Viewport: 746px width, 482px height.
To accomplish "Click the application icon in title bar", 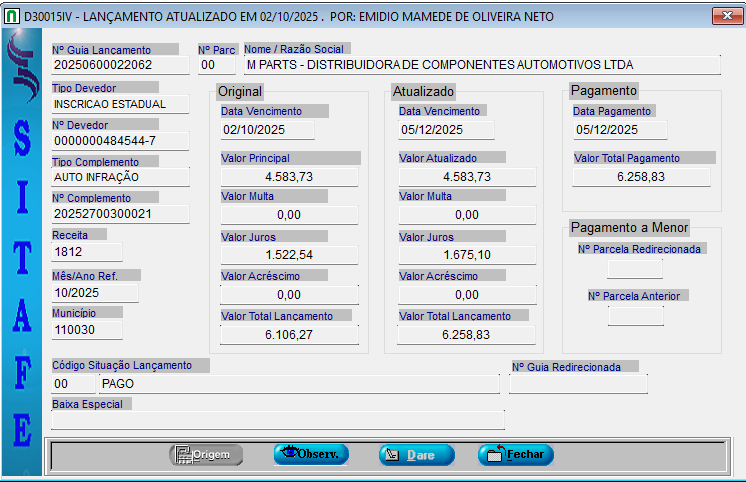I will [11, 16].
